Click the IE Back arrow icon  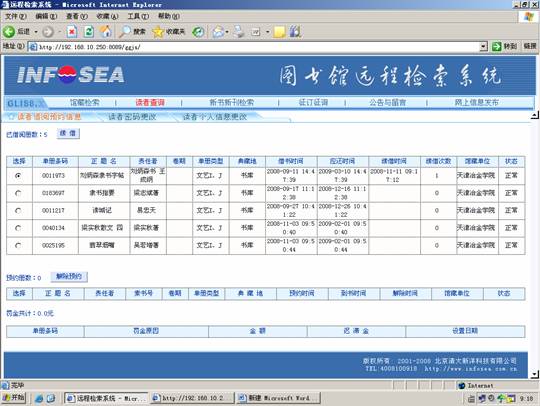tap(9, 32)
